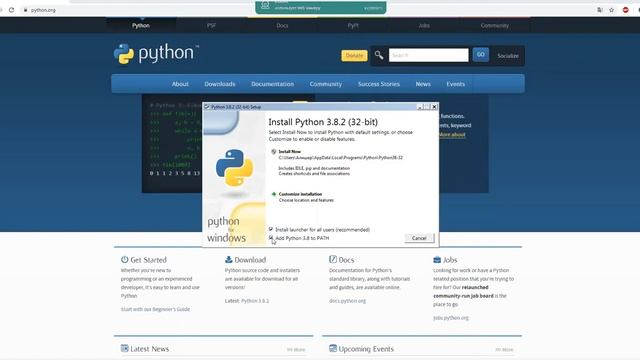Click the Latest News section icon
640x360 pixels.
[124, 348]
